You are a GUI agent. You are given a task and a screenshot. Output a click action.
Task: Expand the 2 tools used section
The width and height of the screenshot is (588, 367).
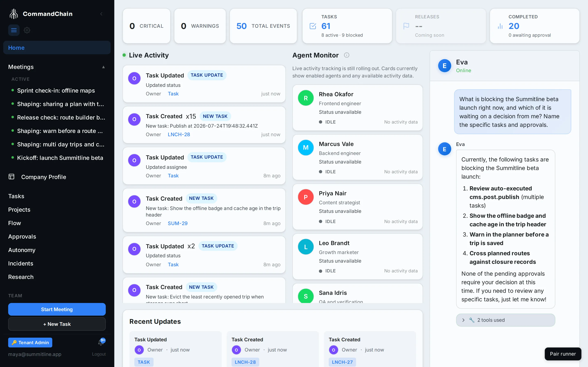(505, 320)
